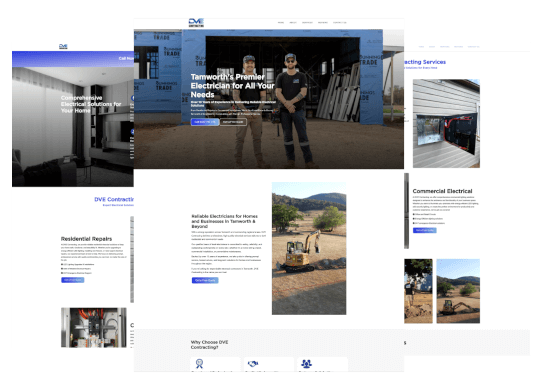Click the blue call button in the hero
The image size is (538, 384).
205,122
